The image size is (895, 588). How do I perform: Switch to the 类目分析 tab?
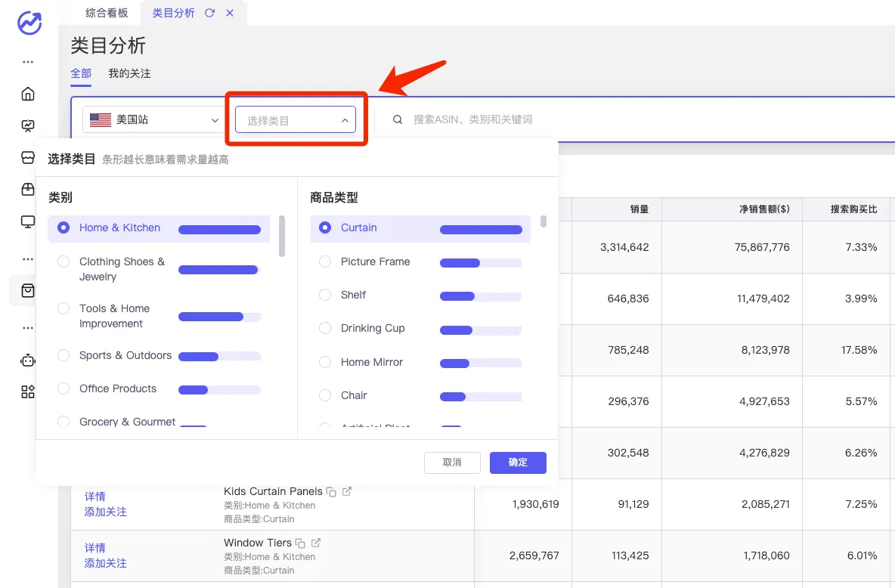tap(174, 13)
